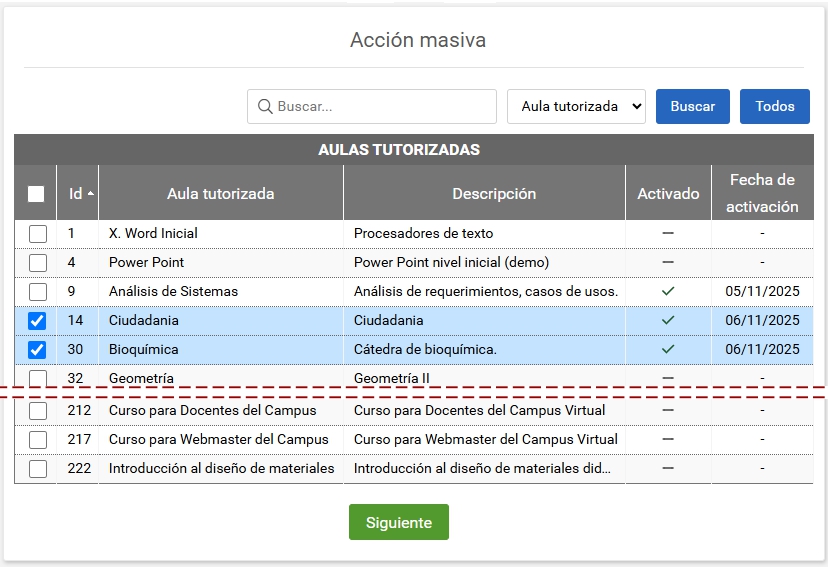Toggle the select-all checkbox in header
This screenshot has width=828, height=567.
click(x=36, y=194)
